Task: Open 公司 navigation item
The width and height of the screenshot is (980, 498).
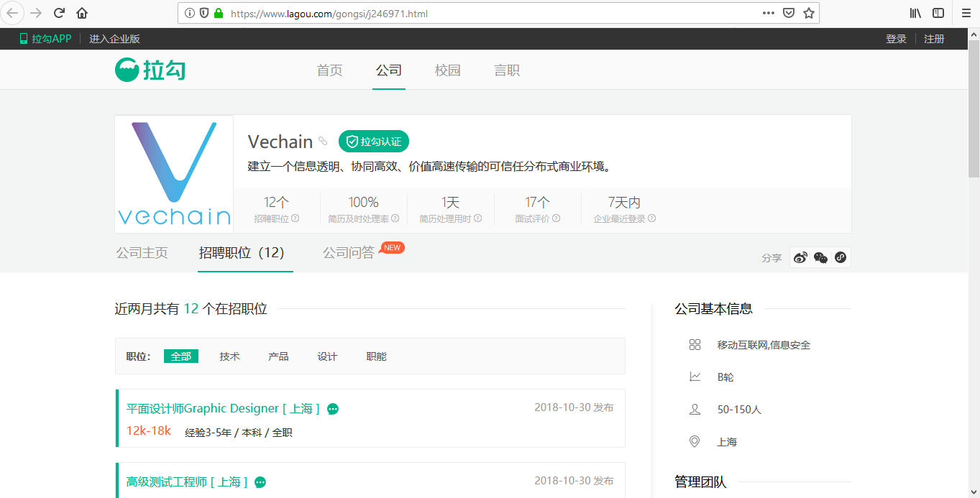Action: (x=389, y=70)
